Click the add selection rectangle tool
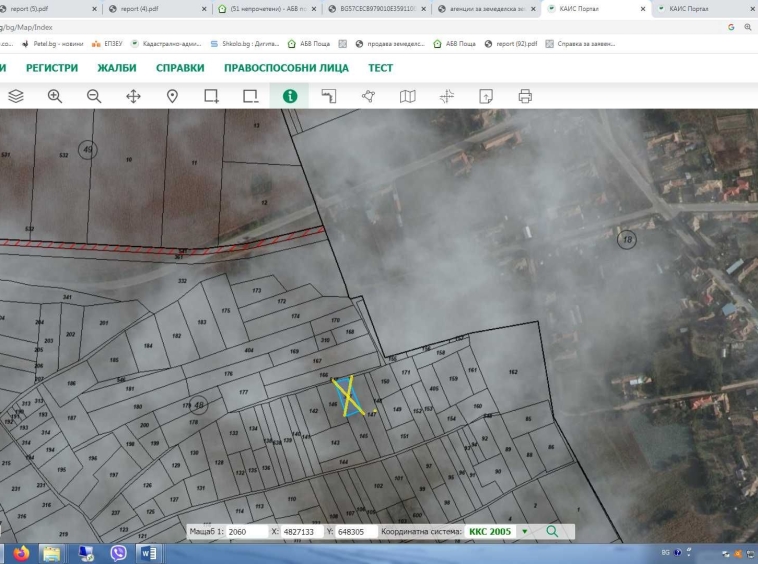Viewport: 758px width, 564px height. coord(211,96)
